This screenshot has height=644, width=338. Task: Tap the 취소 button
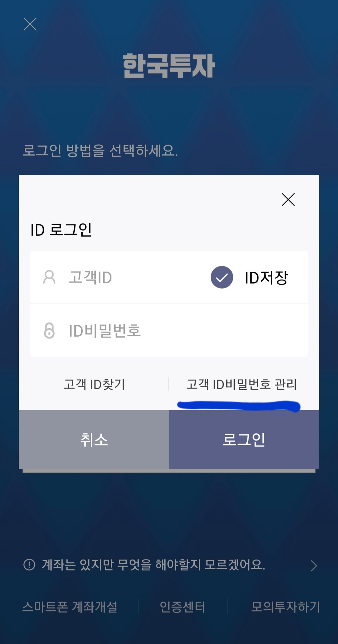tap(94, 439)
